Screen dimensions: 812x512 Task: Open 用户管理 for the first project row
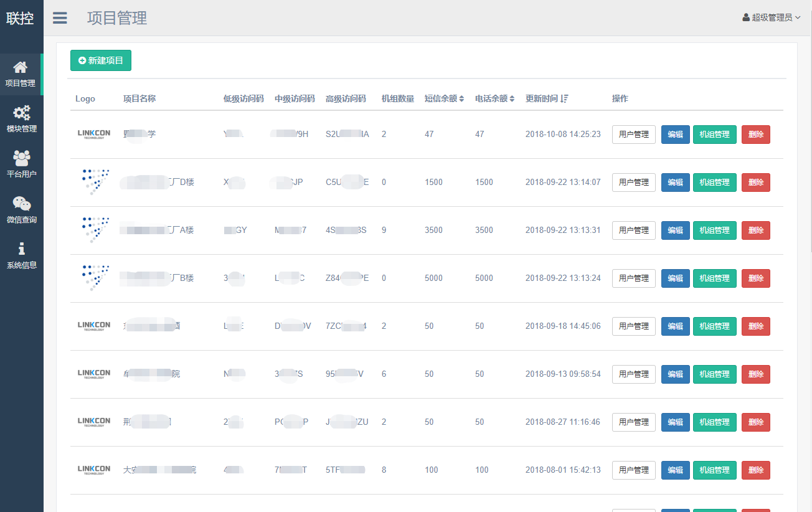click(633, 135)
